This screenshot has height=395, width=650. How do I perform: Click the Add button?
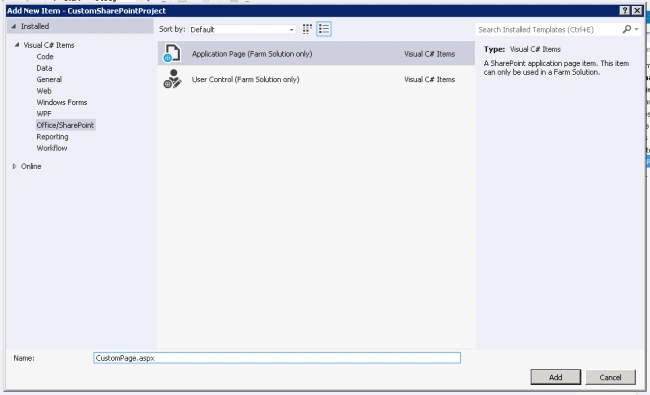coord(555,377)
